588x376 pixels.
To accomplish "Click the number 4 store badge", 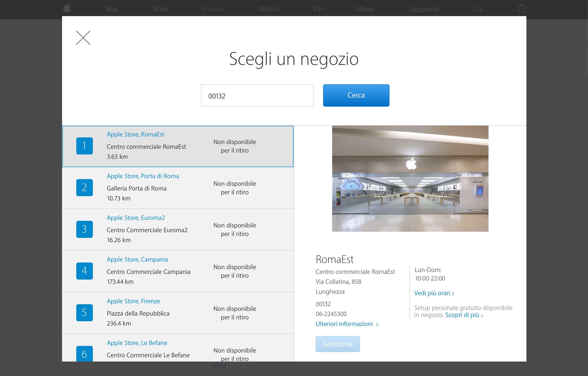I will pos(84,271).
